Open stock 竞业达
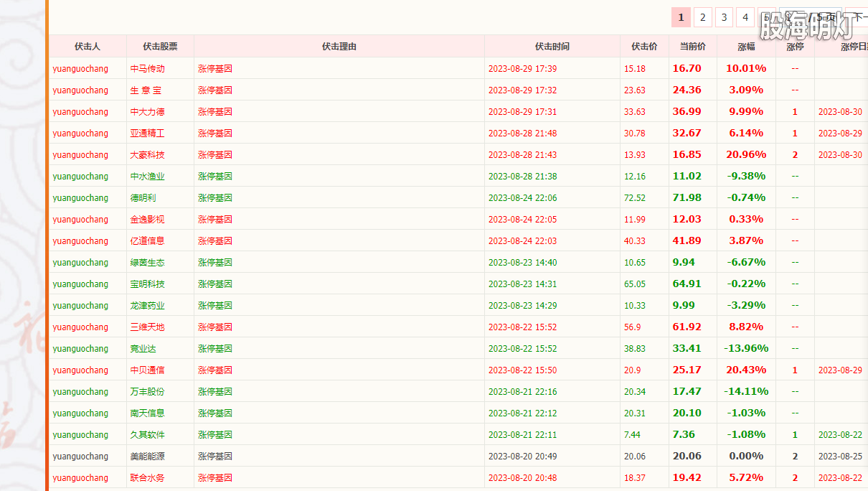Viewport: 868px width, 491px height. [x=143, y=349]
